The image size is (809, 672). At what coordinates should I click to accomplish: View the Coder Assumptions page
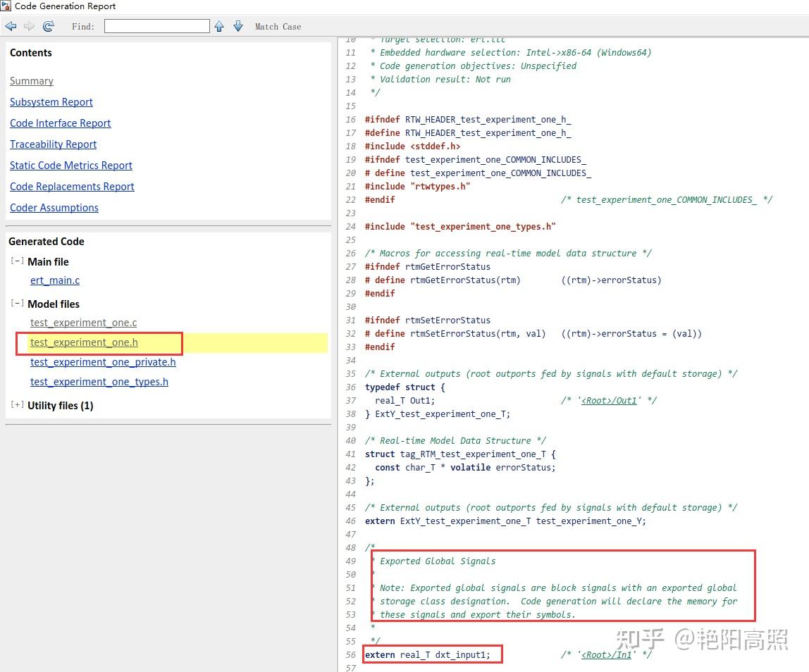54,208
